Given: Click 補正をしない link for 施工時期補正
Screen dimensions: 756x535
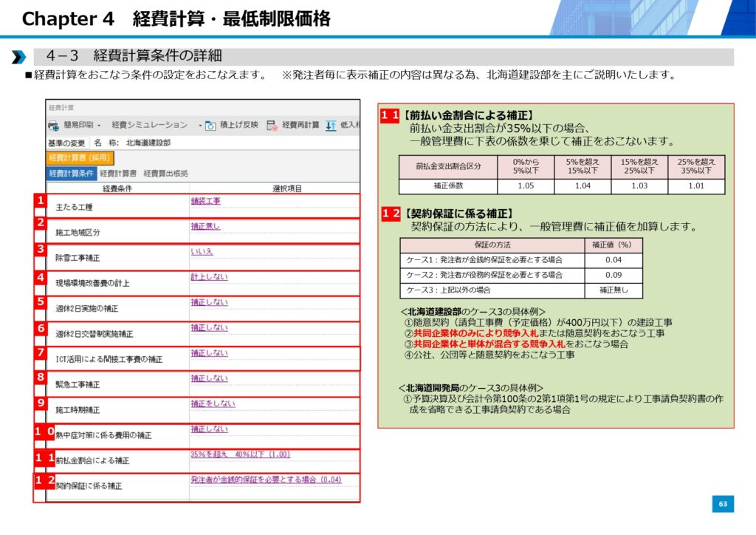Looking at the screenshot, I should [x=213, y=403].
